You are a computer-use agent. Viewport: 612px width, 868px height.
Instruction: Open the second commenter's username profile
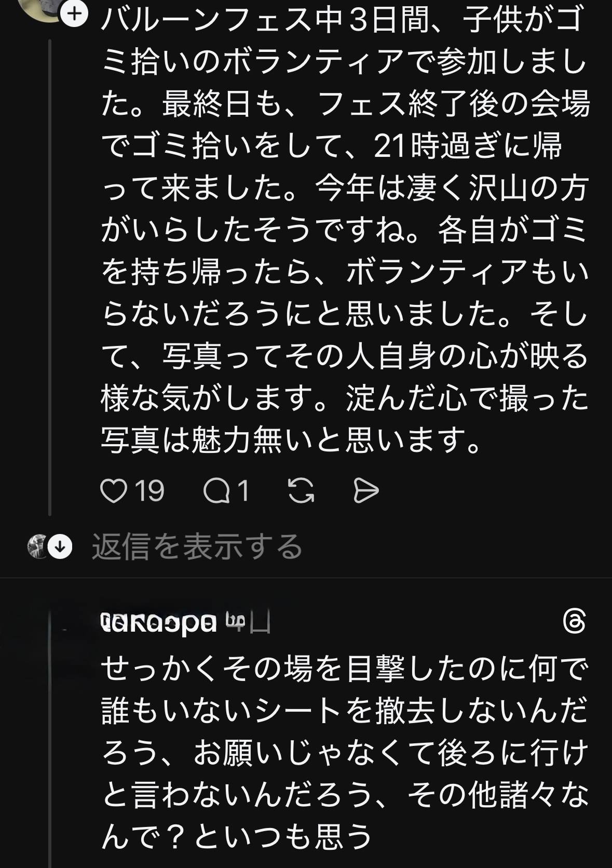(x=158, y=622)
